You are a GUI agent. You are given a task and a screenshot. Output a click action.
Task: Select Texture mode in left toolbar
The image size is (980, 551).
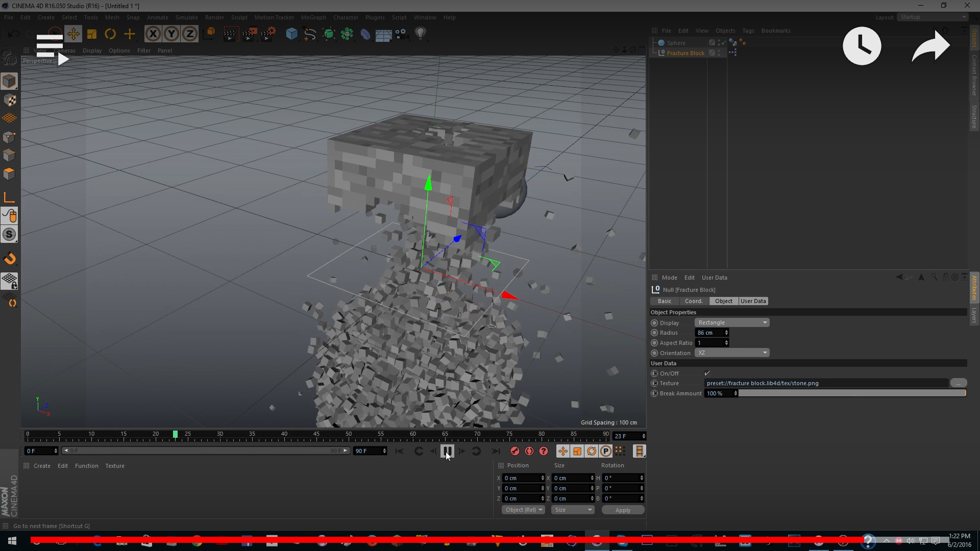pyautogui.click(x=9, y=100)
